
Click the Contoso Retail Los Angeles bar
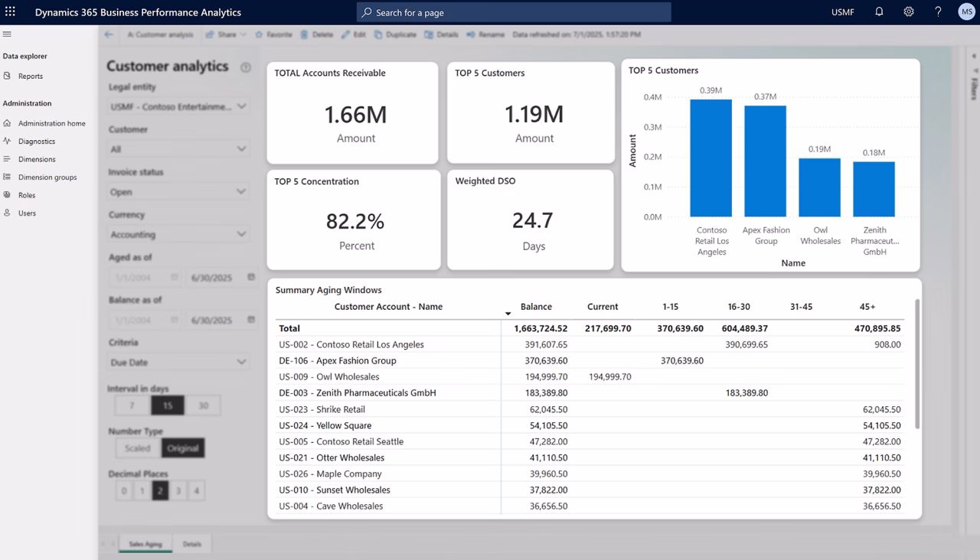711,158
